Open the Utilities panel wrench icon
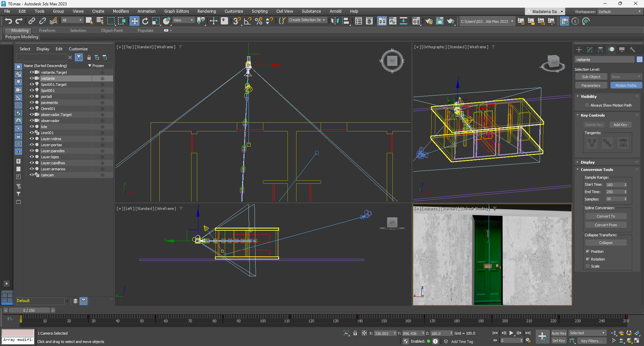Image resolution: width=644 pixels, height=346 pixels. click(633, 50)
